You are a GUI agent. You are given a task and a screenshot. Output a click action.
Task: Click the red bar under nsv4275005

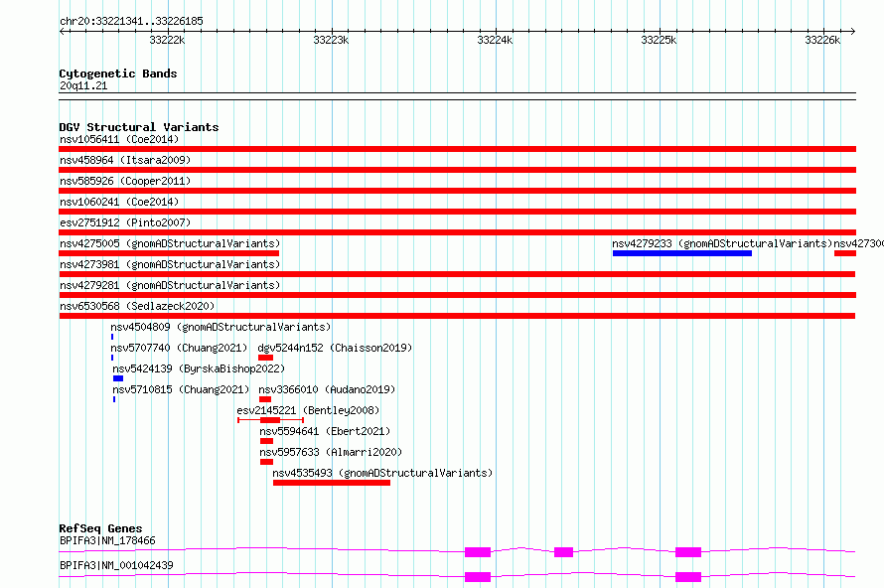pos(169,253)
